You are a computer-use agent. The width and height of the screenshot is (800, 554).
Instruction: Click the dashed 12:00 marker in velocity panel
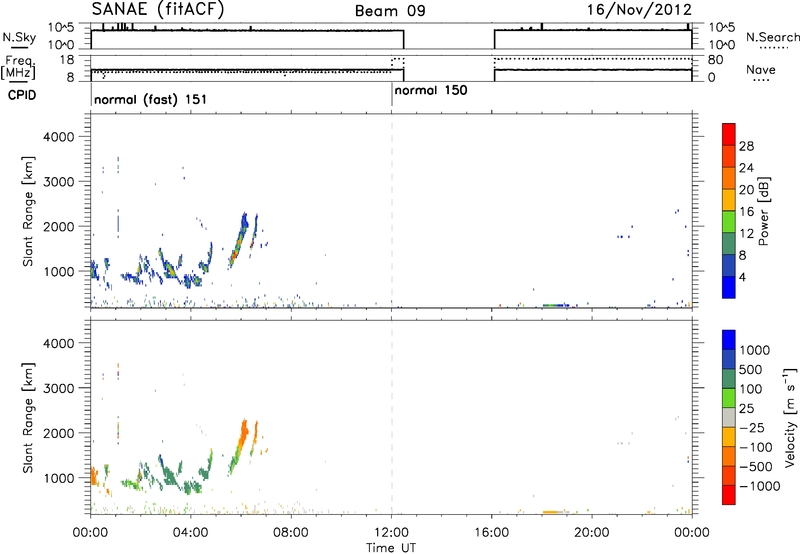(392, 417)
